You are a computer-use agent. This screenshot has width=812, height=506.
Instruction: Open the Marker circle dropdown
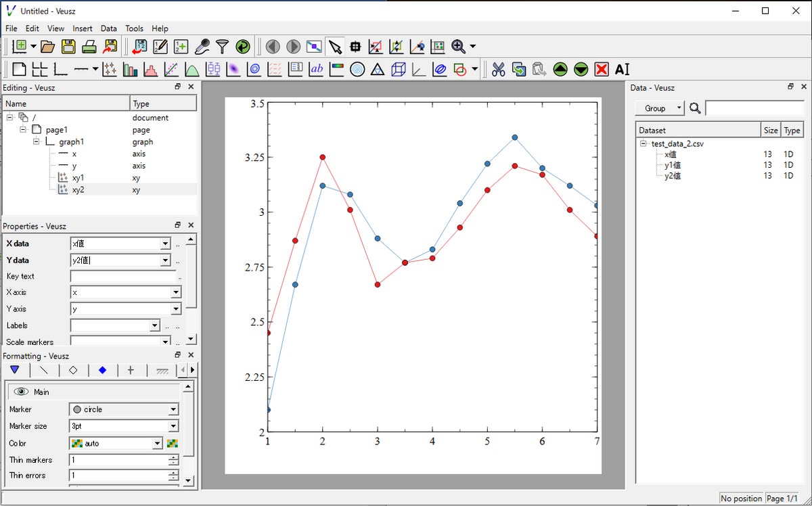(173, 409)
